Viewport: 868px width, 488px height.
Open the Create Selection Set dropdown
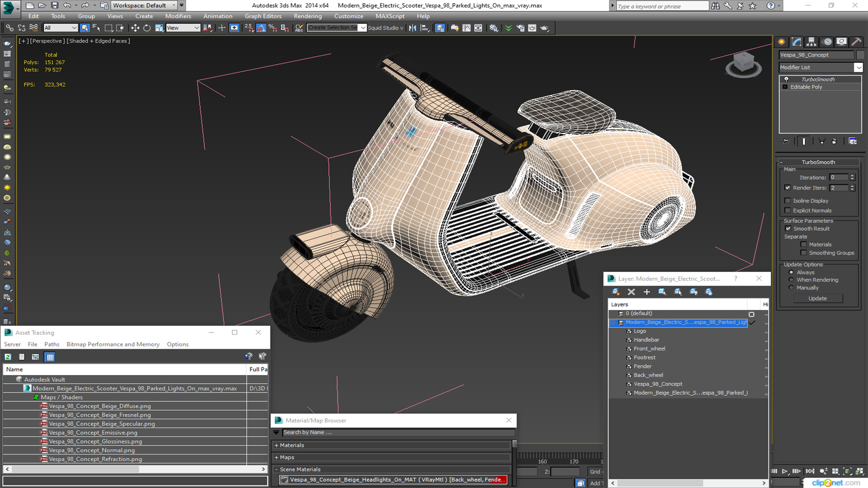tap(363, 28)
